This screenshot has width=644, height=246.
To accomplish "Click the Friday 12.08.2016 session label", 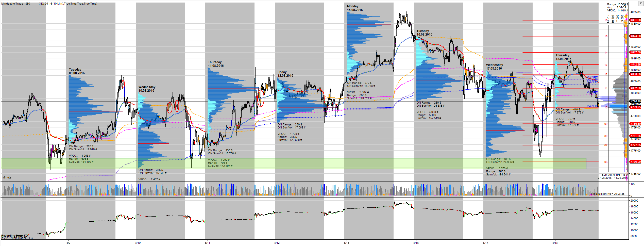I will tap(285, 74).
